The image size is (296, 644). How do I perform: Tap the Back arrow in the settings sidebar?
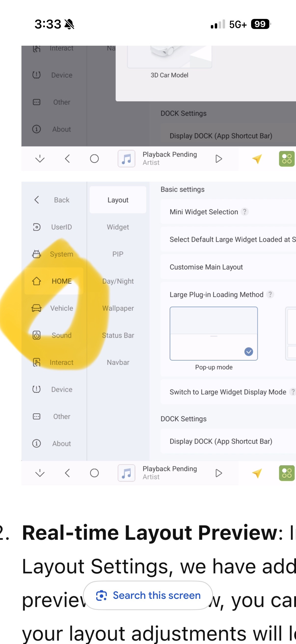(x=37, y=200)
